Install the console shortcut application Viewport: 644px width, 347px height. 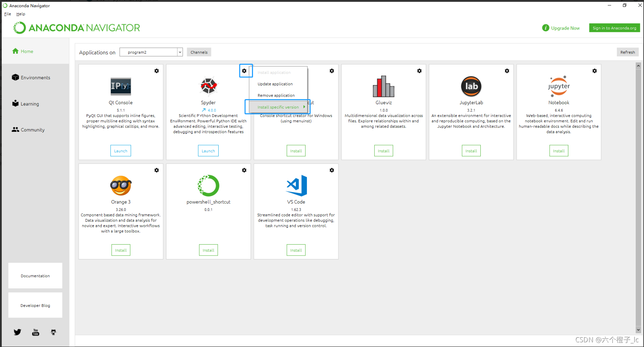pyautogui.click(x=296, y=151)
